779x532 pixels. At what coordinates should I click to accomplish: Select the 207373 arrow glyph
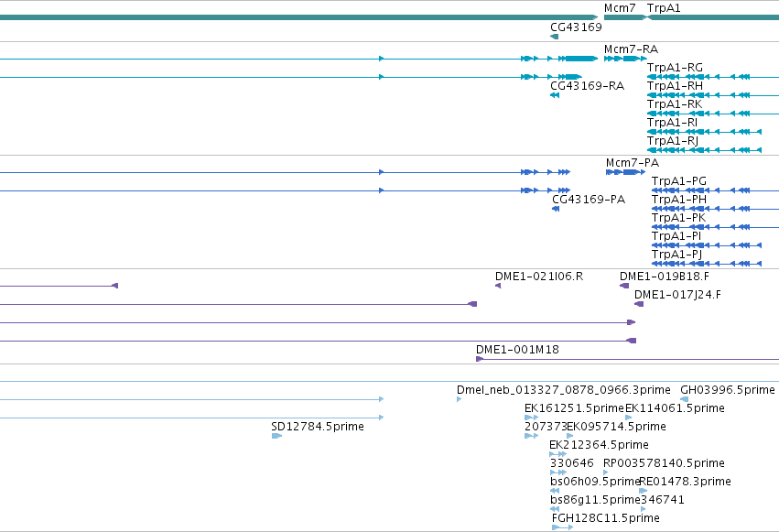pos(531,436)
